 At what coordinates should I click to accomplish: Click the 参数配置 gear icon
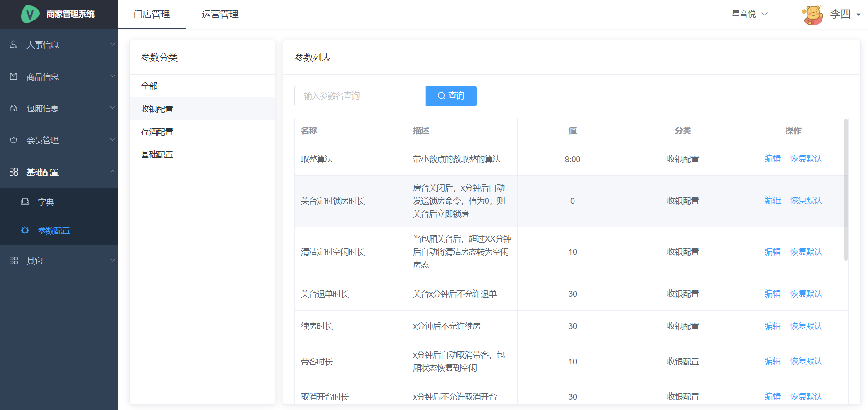25,230
